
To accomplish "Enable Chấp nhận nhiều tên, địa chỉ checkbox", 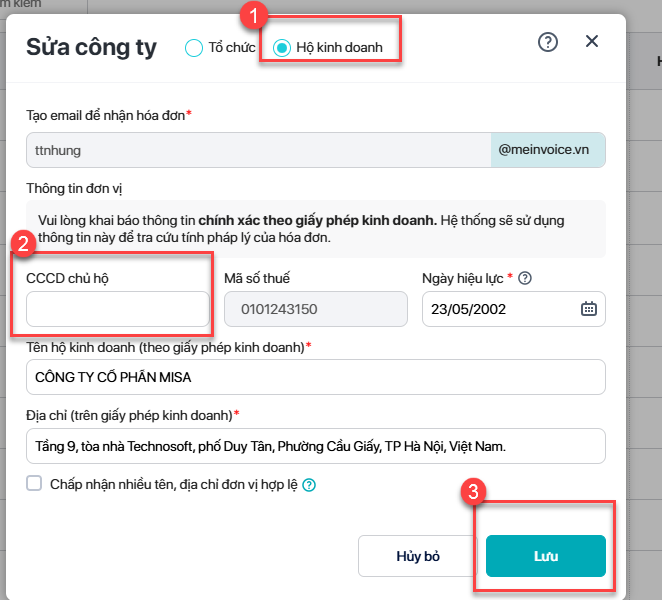I will (x=34, y=484).
